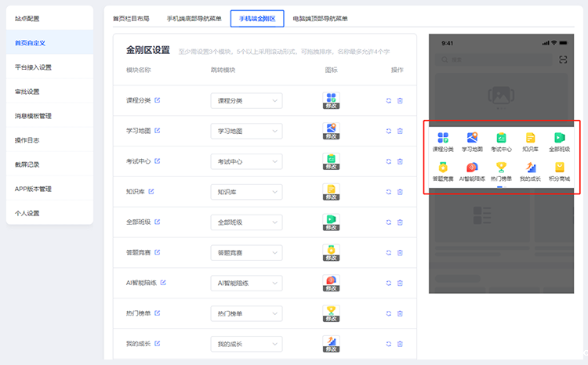Click the 积分商城 icon in the phone preview
588x365 pixels.
point(559,170)
